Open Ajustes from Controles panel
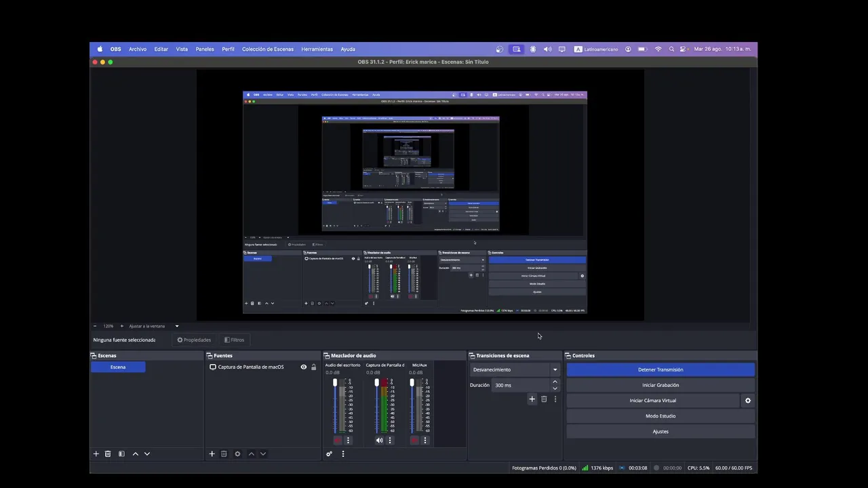Screen dimensions: 868x488 660,432
